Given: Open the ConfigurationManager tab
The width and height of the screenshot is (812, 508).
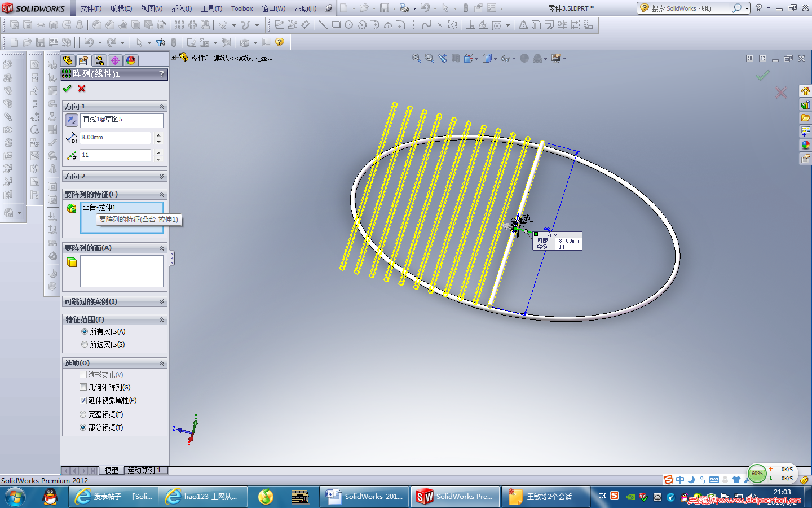Looking at the screenshot, I should pyautogui.click(x=99, y=60).
